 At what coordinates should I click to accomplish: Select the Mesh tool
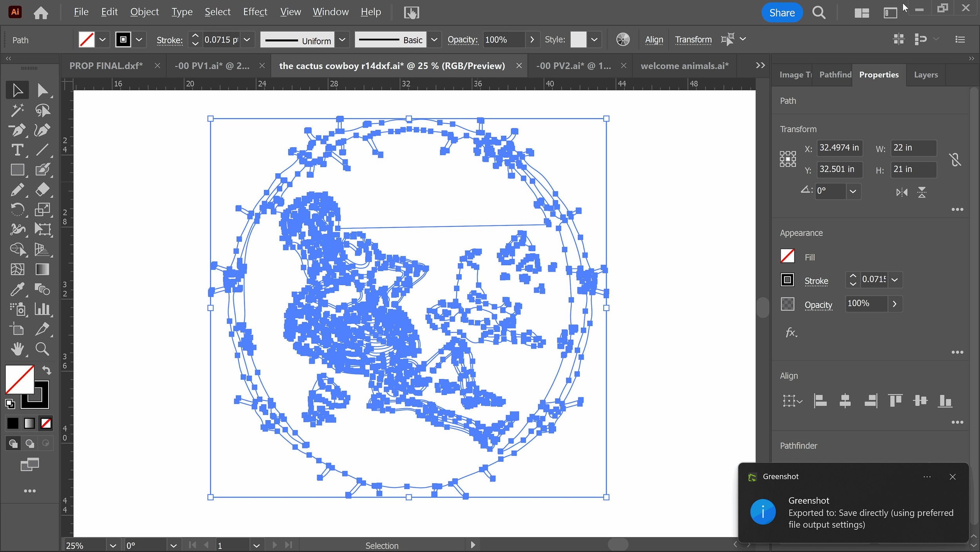tap(17, 270)
